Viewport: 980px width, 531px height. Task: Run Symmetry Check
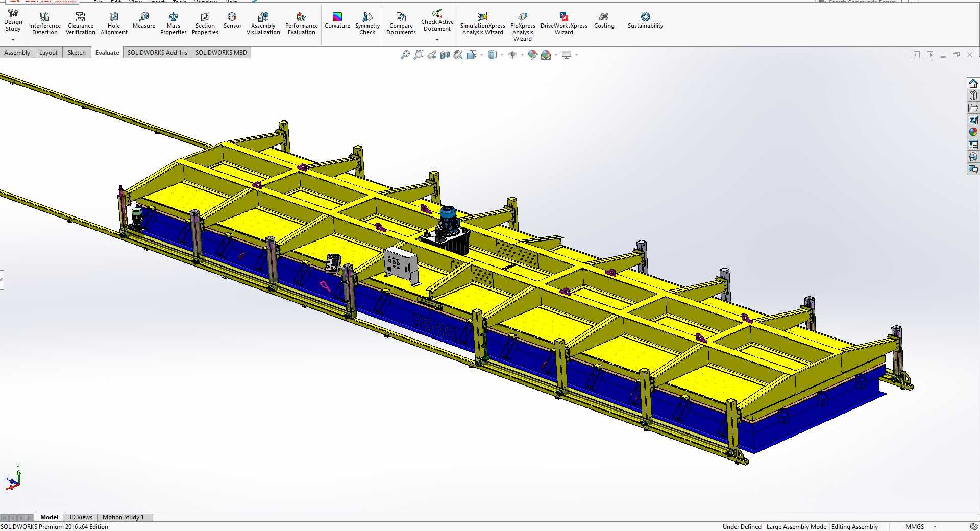(367, 24)
